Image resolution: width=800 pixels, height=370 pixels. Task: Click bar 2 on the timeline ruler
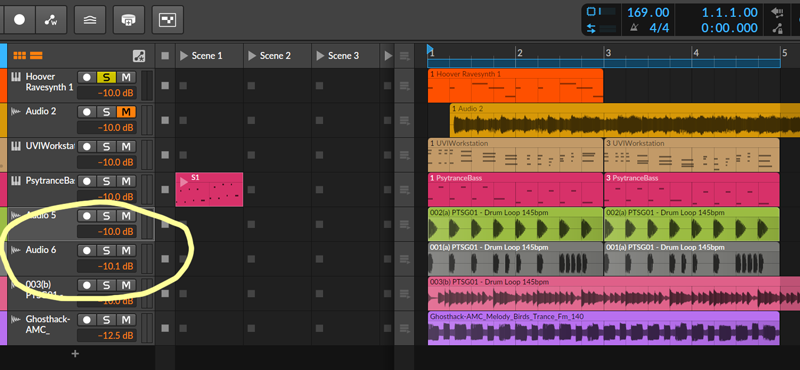point(519,53)
